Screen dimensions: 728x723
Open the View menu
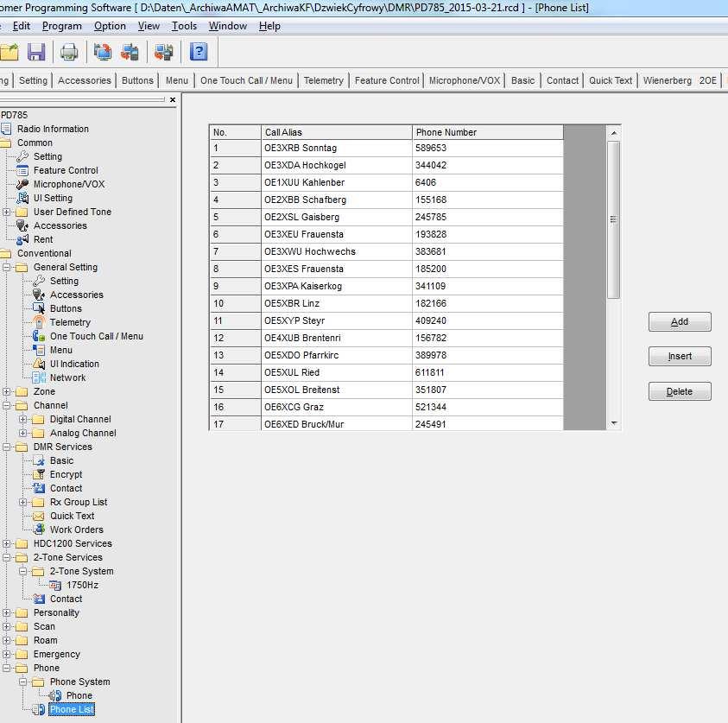tap(149, 26)
